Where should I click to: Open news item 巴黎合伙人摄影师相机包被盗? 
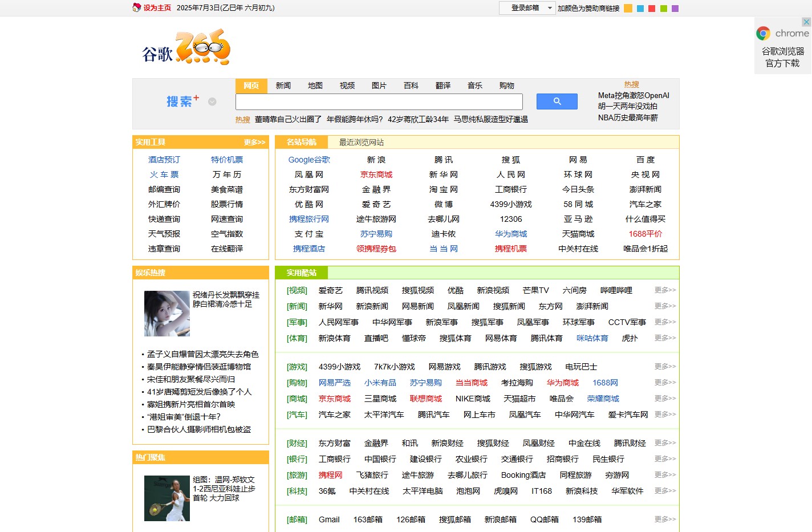click(x=199, y=429)
